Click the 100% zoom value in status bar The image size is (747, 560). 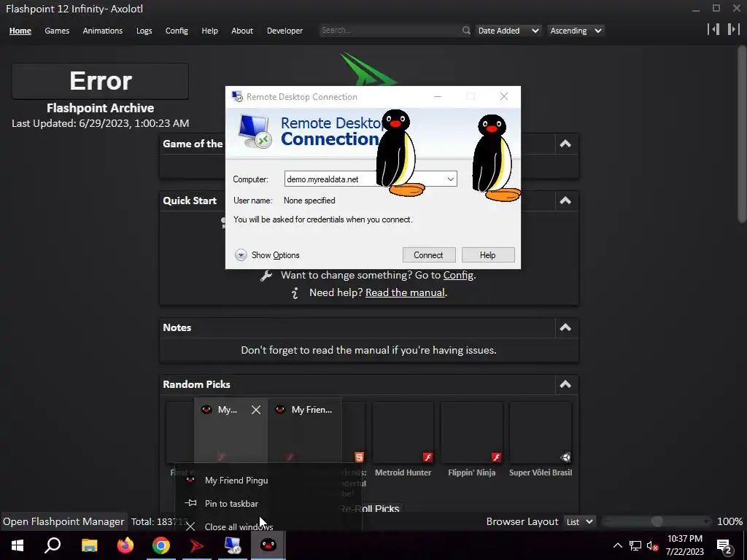729,521
